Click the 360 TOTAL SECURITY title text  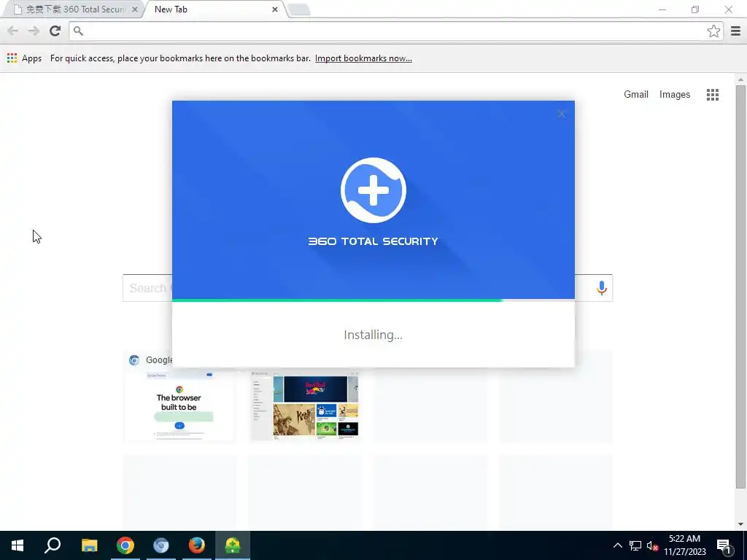pyautogui.click(x=373, y=241)
